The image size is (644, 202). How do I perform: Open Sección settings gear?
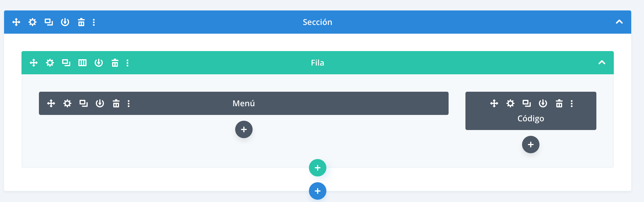click(x=33, y=22)
